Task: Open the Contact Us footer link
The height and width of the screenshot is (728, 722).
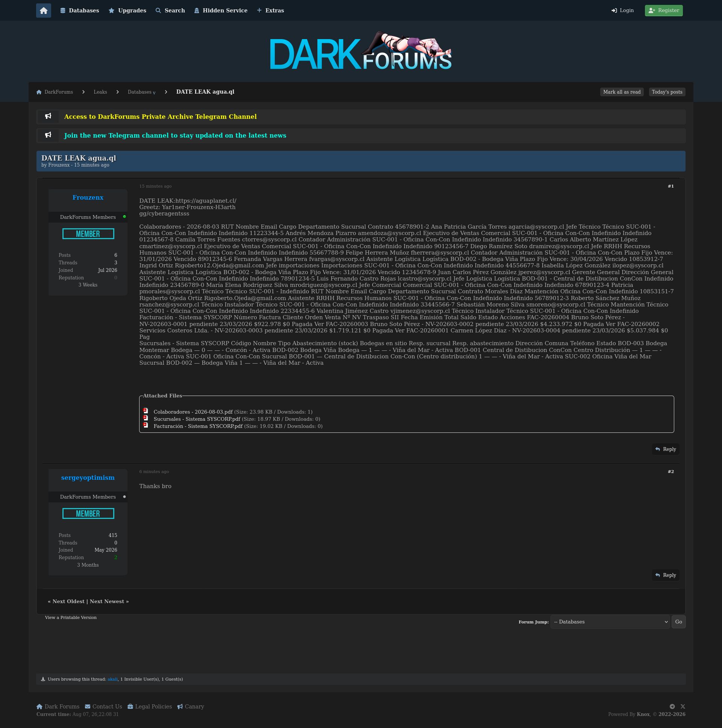Action: tap(103, 707)
